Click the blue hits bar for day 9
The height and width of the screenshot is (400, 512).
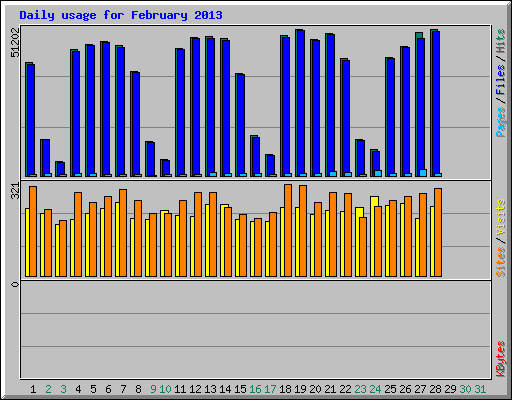click(x=151, y=159)
